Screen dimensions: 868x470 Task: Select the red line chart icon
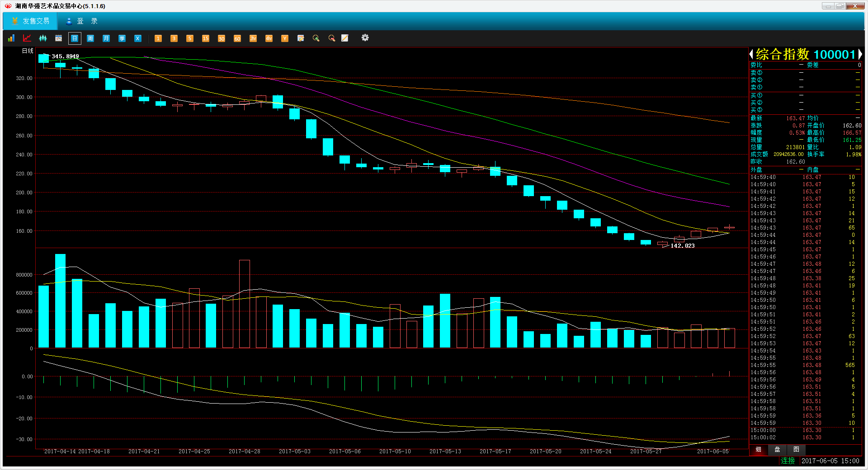click(x=27, y=38)
